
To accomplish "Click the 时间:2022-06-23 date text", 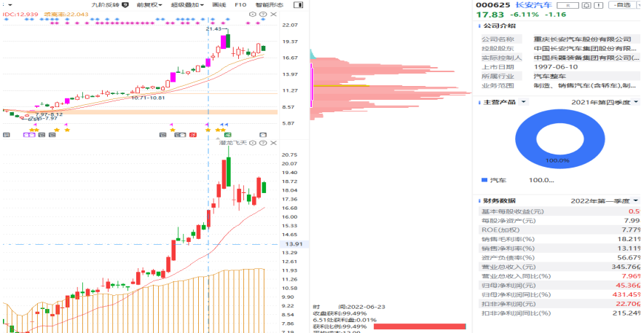I will pyautogui.click(x=349, y=307).
